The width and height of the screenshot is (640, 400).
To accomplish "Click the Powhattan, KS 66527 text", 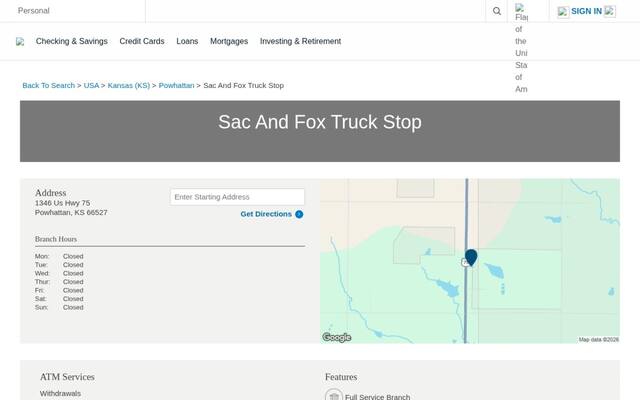I will click(71, 212).
